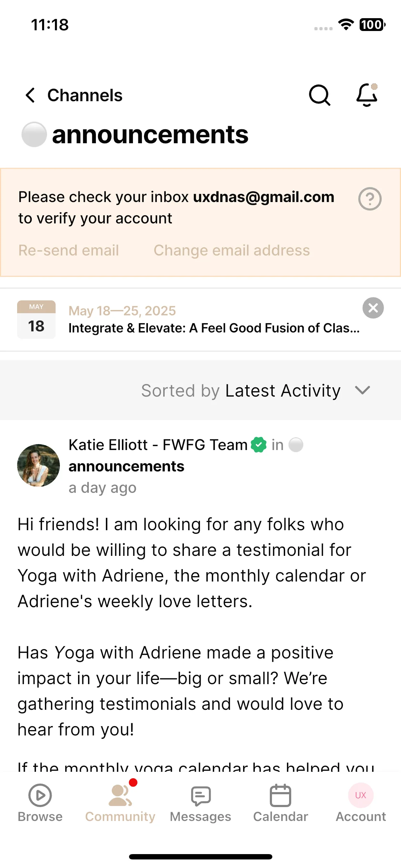Tap the sort chevron arrow

(x=363, y=391)
